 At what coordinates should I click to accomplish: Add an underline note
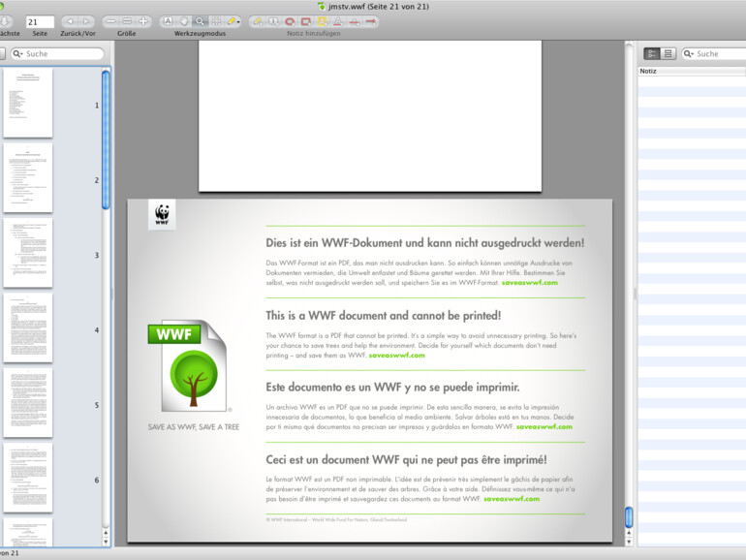click(x=338, y=21)
